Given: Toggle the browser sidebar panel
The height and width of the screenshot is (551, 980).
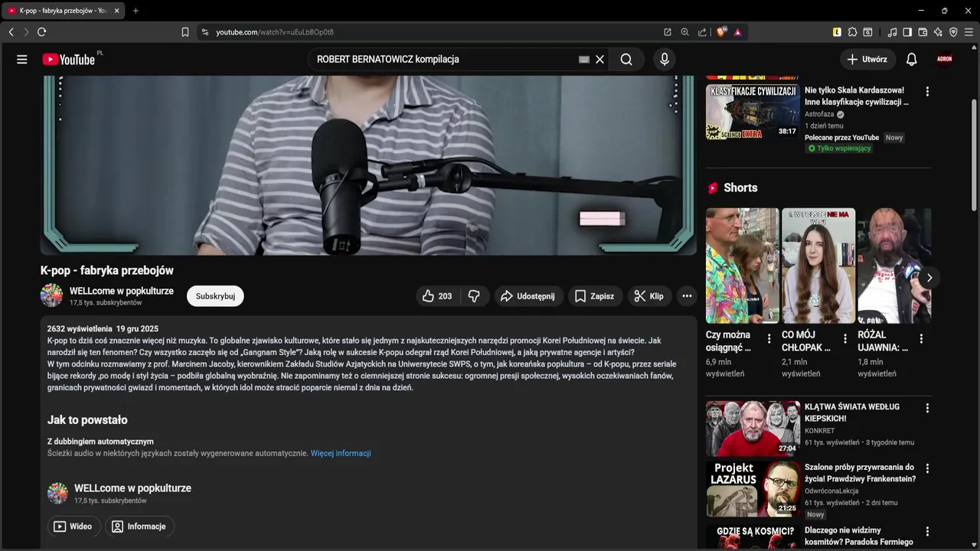Looking at the screenshot, I should pyautogui.click(x=907, y=32).
